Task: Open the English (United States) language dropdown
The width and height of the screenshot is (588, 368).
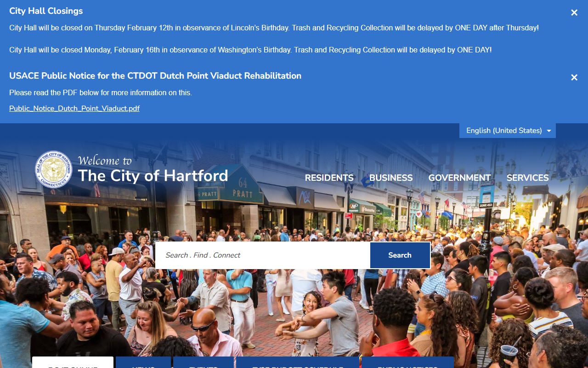Action: tap(508, 131)
